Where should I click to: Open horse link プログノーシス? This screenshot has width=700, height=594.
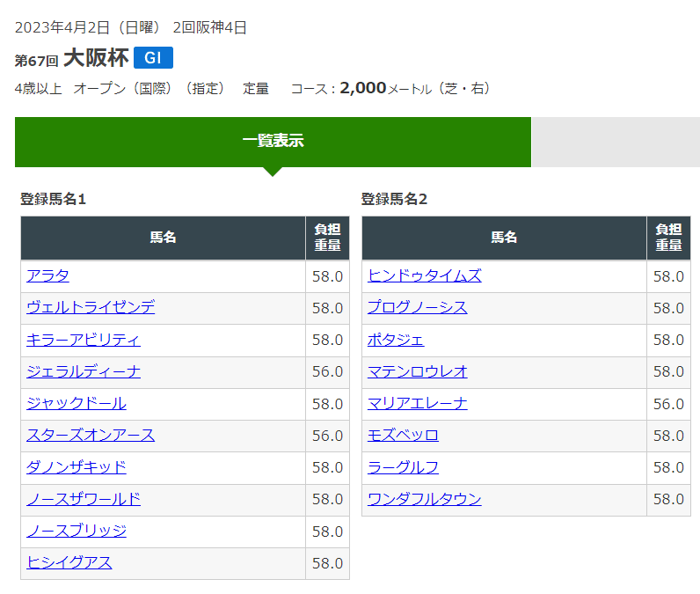pos(418,308)
